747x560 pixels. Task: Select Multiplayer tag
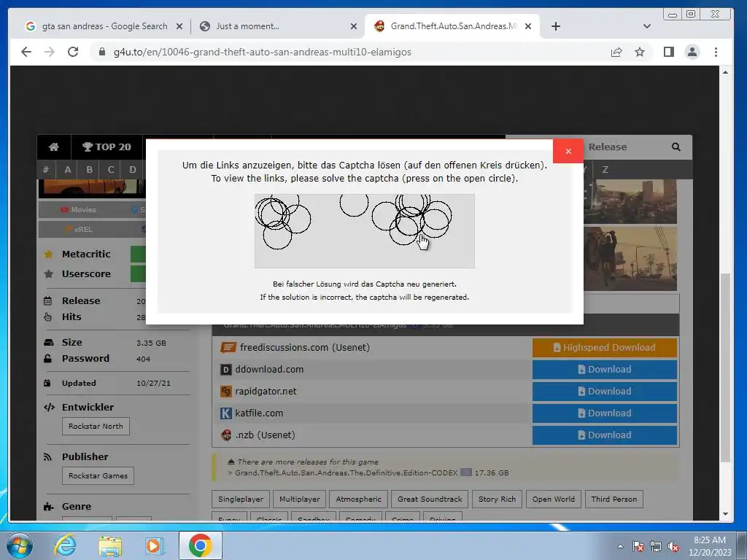pyautogui.click(x=300, y=499)
